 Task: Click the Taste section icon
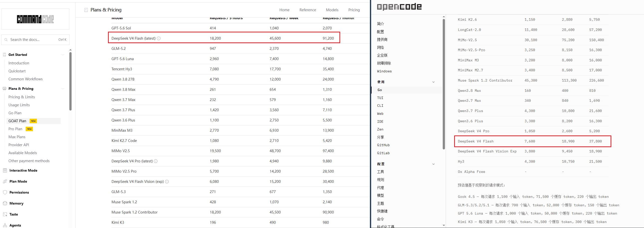click(x=5, y=215)
